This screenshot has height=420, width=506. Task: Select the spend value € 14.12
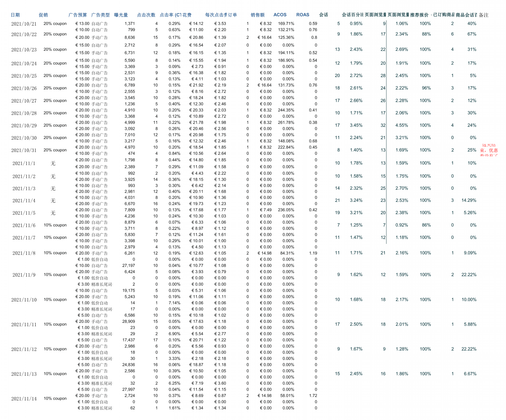(196, 24)
